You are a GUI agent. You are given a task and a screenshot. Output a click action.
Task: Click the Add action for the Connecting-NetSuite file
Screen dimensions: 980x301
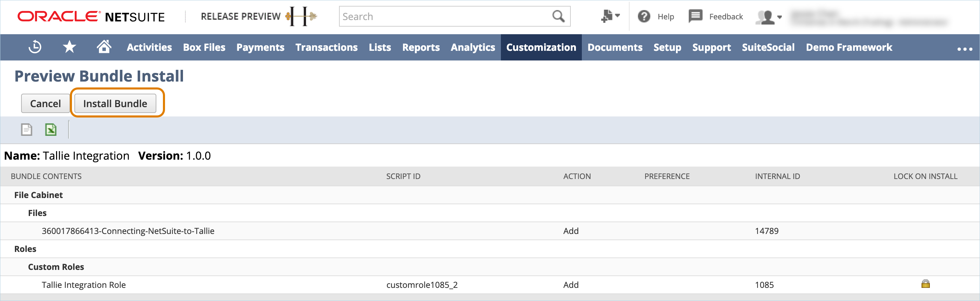pyautogui.click(x=571, y=231)
